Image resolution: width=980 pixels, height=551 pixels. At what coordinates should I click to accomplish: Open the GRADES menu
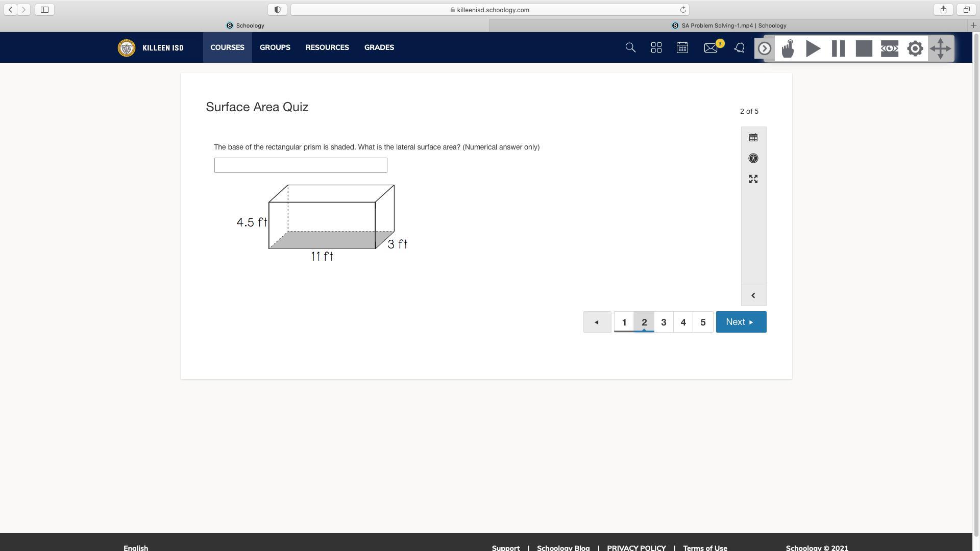(379, 47)
